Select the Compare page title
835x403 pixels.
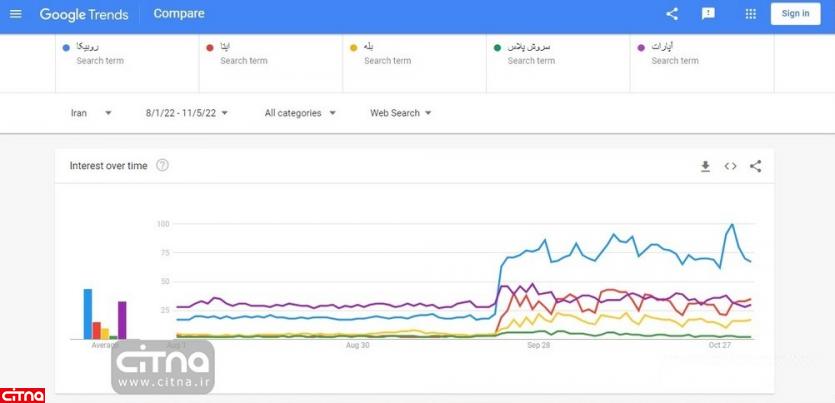point(180,14)
